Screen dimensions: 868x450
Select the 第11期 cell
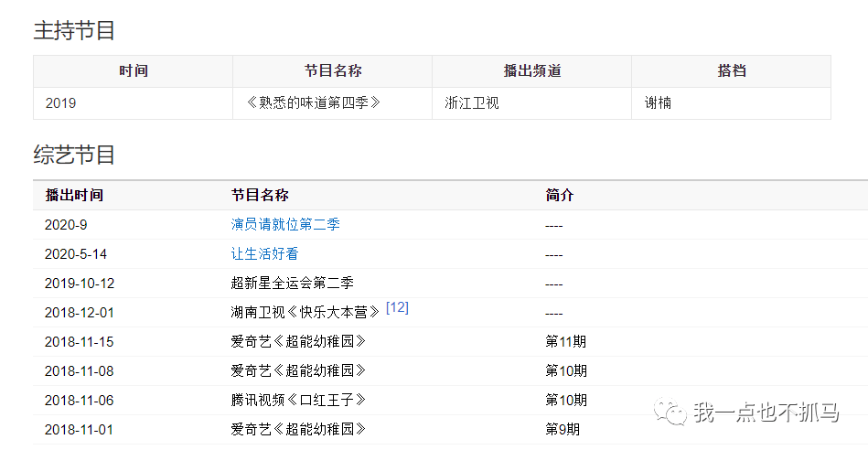(x=566, y=342)
